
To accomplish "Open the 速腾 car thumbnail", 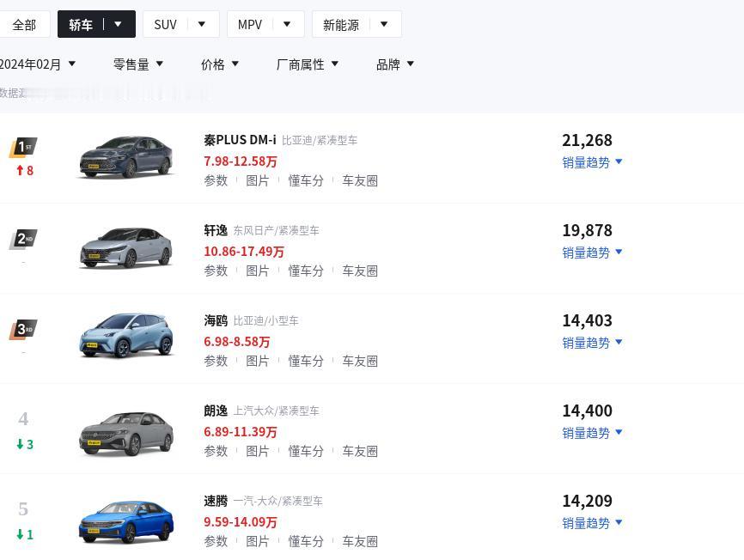I will [x=125, y=522].
